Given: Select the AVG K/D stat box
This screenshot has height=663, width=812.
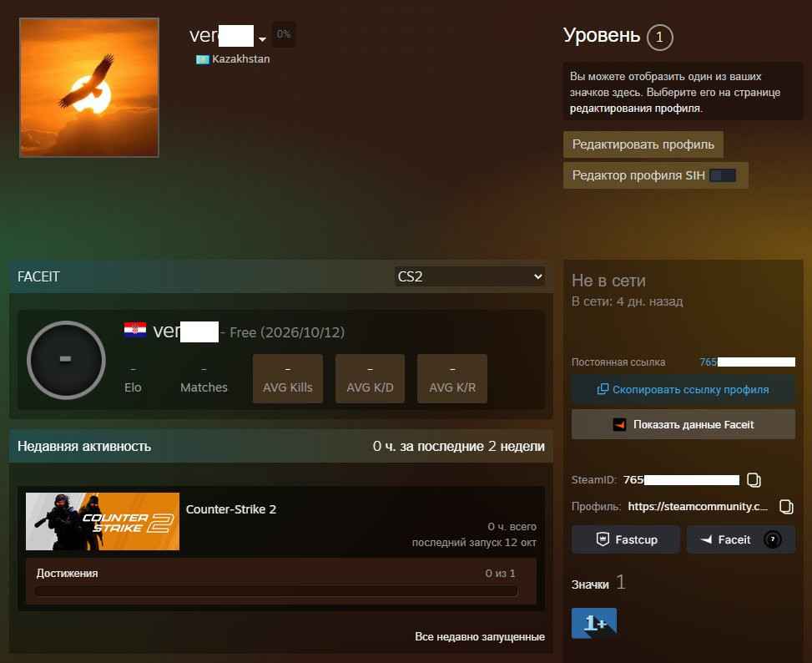Looking at the screenshot, I should tap(370, 378).
